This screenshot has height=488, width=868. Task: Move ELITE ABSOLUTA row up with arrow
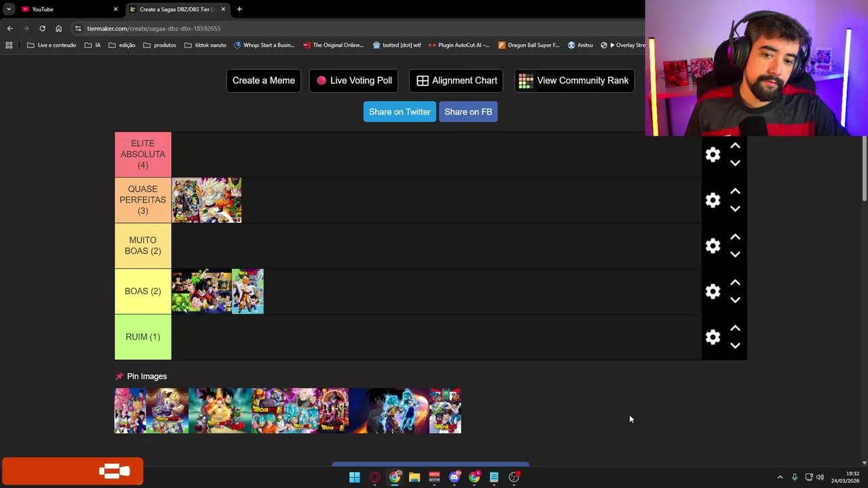735,146
